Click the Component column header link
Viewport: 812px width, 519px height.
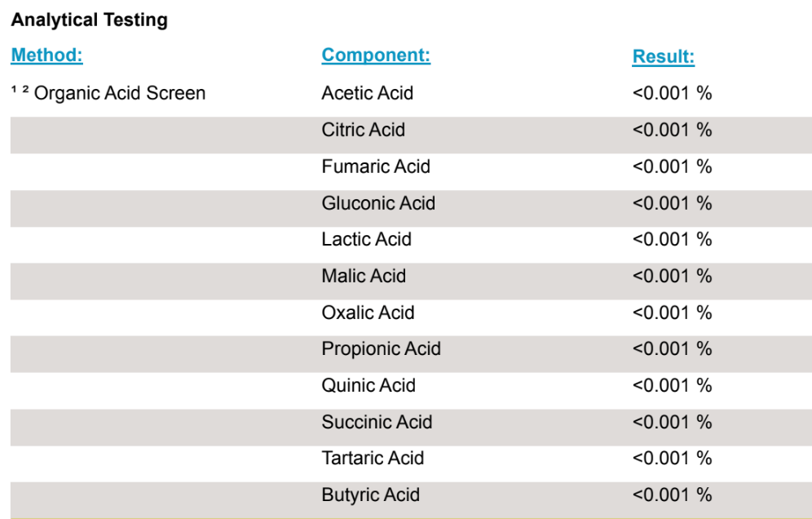click(x=376, y=55)
